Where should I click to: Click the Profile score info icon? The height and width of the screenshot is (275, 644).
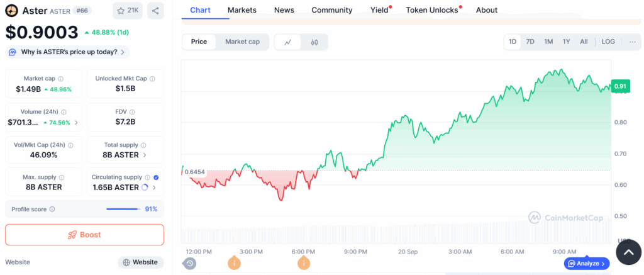[52, 209]
